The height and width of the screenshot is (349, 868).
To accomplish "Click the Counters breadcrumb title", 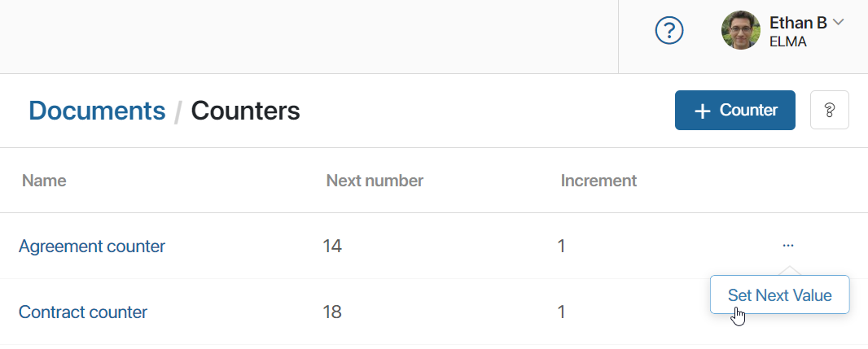I will pyautogui.click(x=245, y=111).
